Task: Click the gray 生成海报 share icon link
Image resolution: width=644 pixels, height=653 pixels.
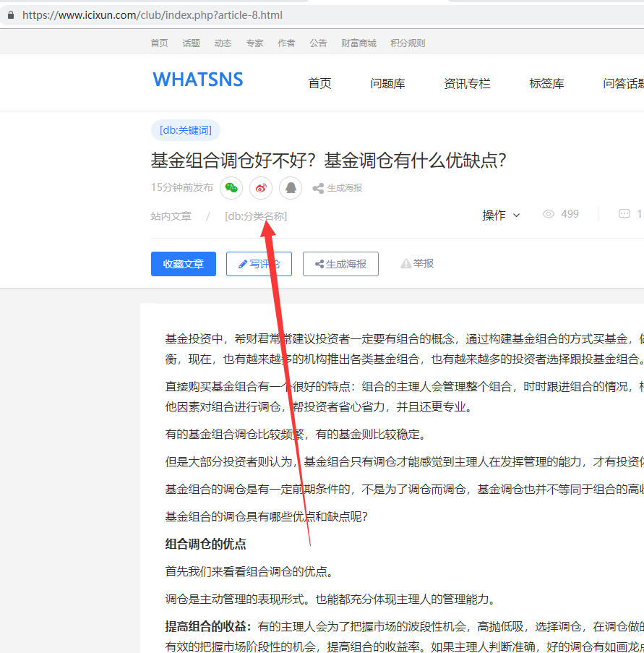Action: pyautogui.click(x=338, y=188)
